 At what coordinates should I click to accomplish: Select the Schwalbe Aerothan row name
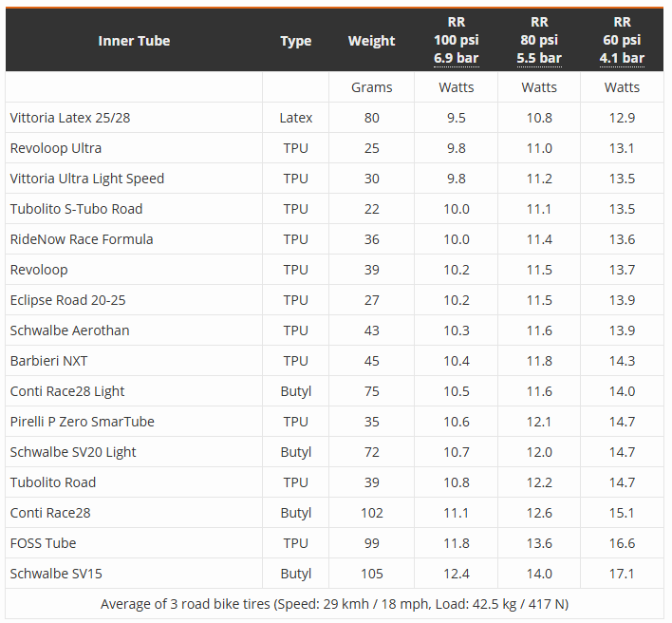(x=69, y=330)
